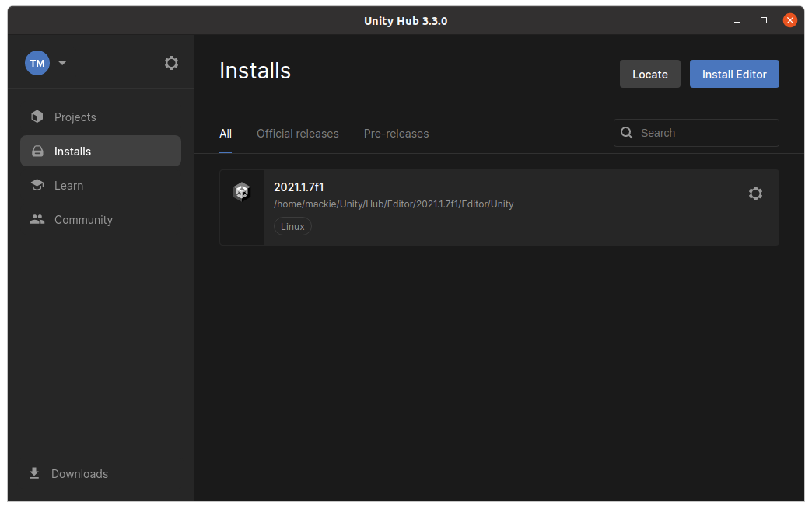Minimize the Unity Hub window
Image resolution: width=812 pixels, height=509 pixels.
coord(737,21)
